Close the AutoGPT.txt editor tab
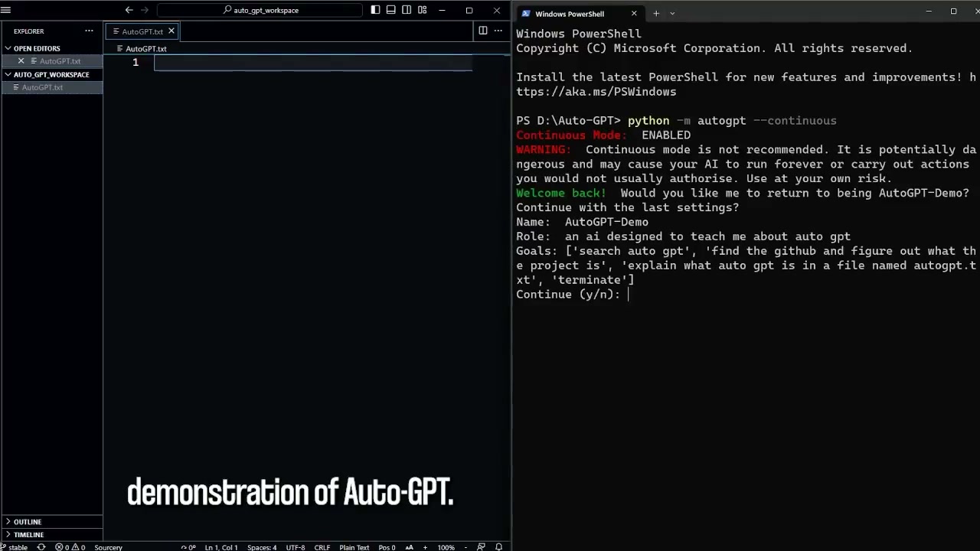 171,31
